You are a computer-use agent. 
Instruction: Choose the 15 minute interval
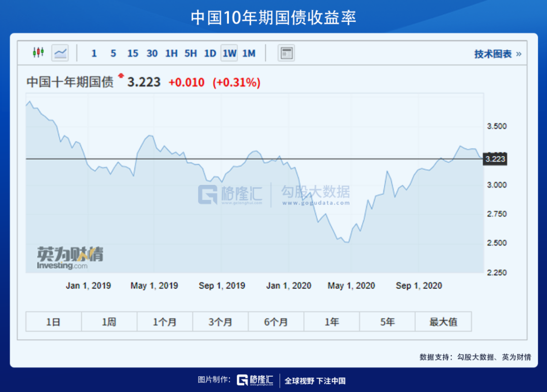[133, 53]
